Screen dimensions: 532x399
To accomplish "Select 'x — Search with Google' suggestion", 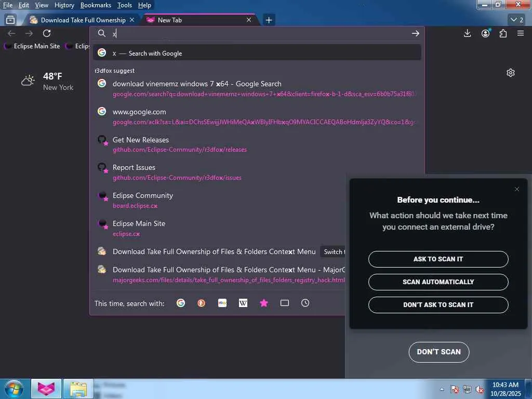I will (x=257, y=53).
